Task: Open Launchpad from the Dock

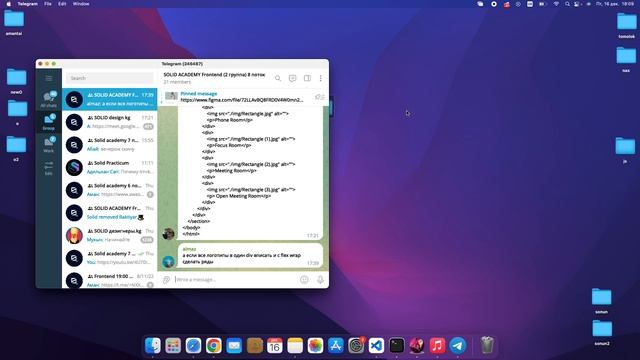Action: (173, 345)
